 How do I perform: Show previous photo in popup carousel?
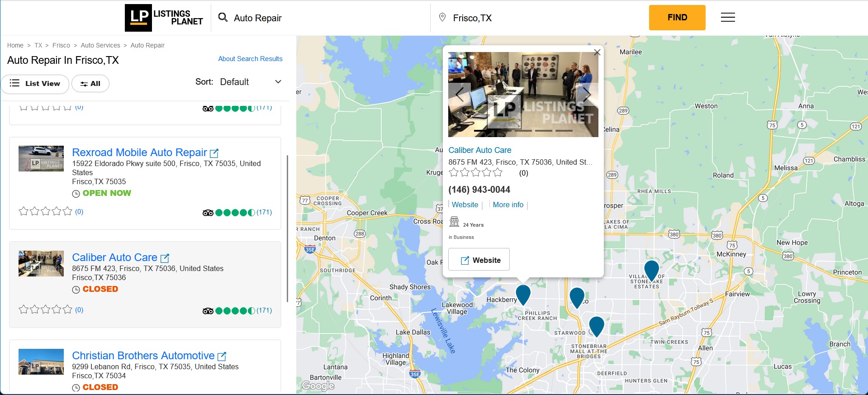(x=460, y=95)
